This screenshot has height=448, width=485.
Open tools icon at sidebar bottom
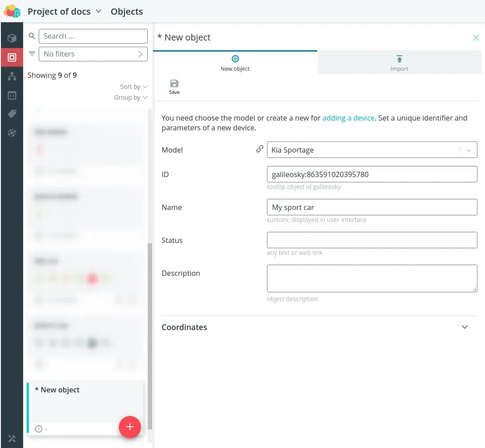[x=12, y=438]
